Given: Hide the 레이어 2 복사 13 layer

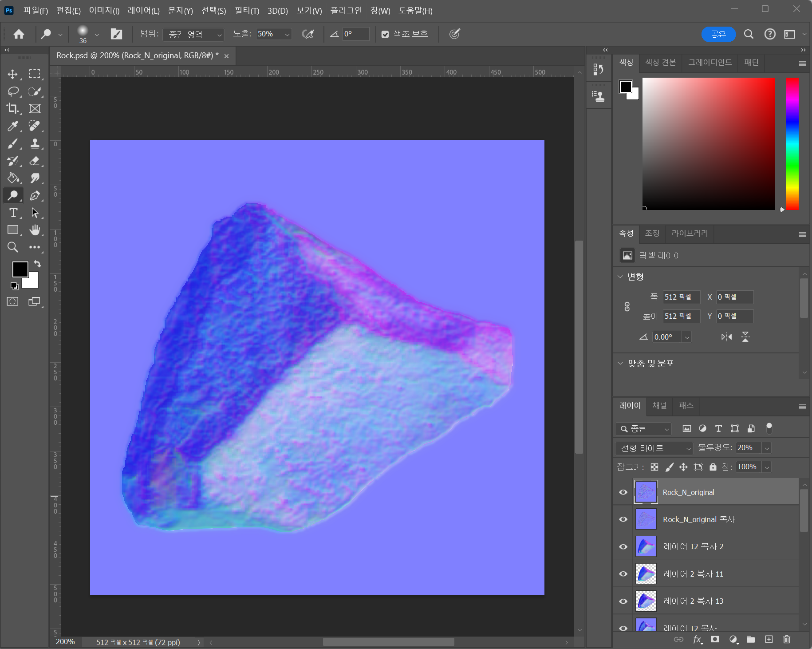Looking at the screenshot, I should [x=623, y=601].
